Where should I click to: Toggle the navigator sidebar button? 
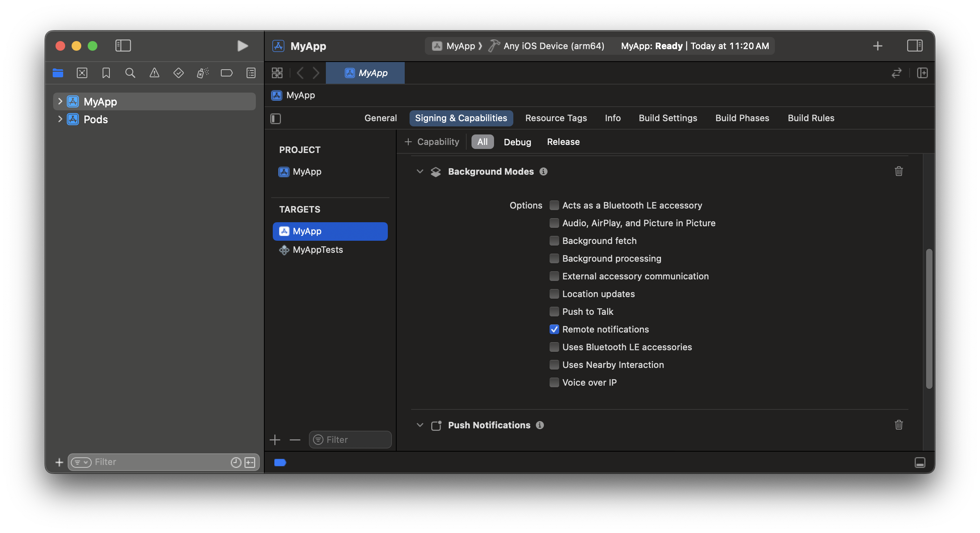point(123,46)
